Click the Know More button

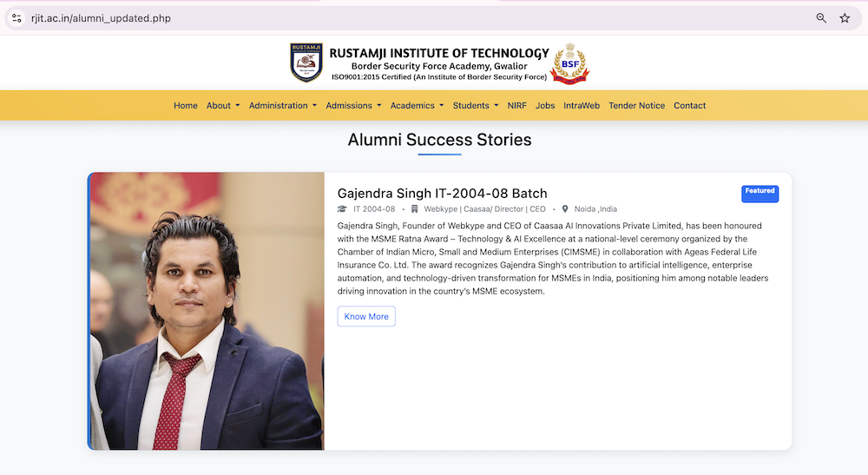366,316
